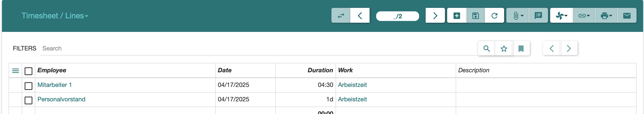Click the switch view arrows icon
Viewport: 644px width, 114px height.
tap(341, 16)
